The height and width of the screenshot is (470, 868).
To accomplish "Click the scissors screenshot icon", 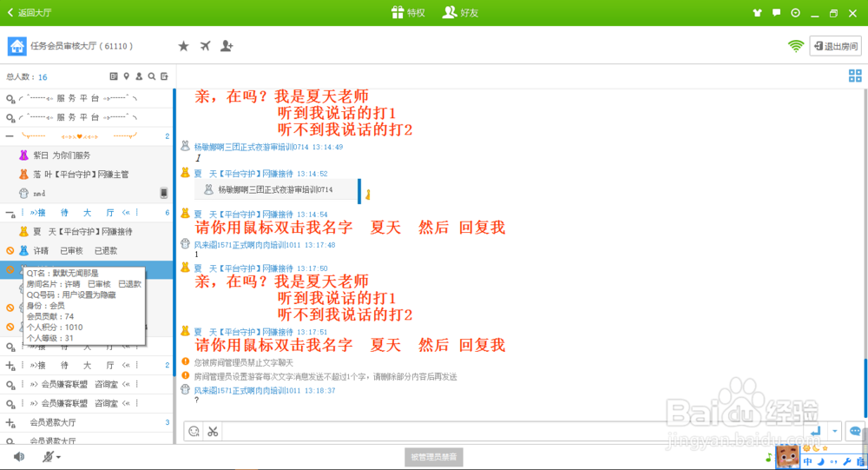I will coord(213,431).
